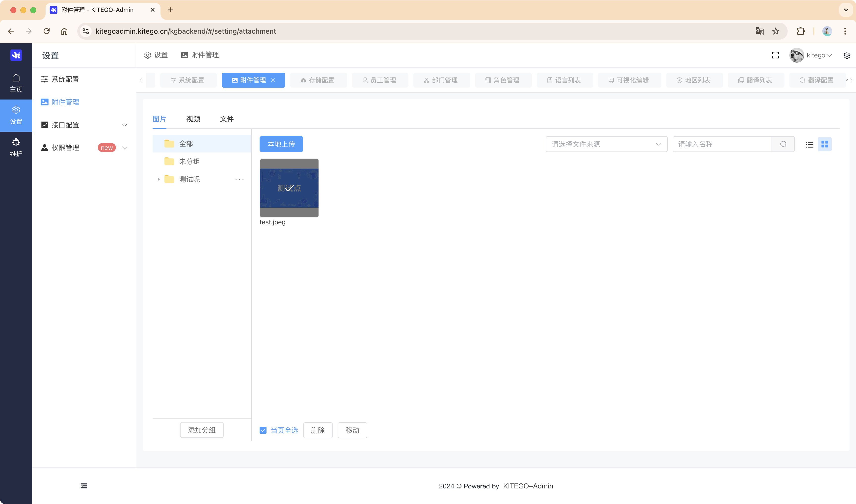The width and height of the screenshot is (856, 504).
Task: Open 附件管理 in the settings menu
Action: pyautogui.click(x=84, y=102)
